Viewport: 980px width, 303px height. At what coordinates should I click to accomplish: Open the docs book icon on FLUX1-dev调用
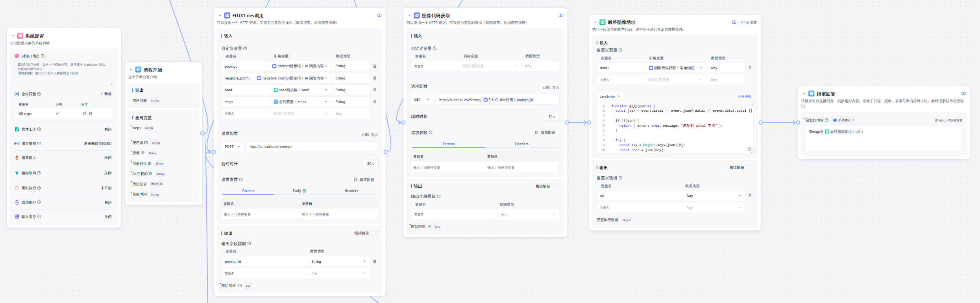click(379, 15)
